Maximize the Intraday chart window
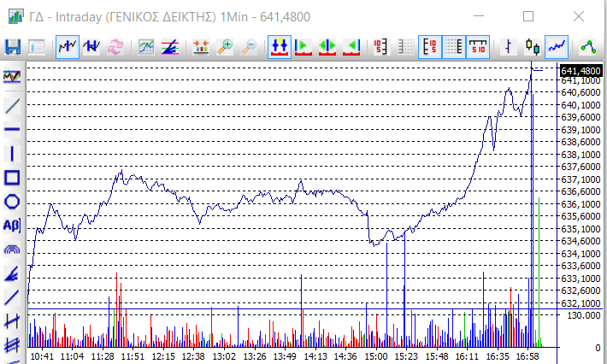 528,16
